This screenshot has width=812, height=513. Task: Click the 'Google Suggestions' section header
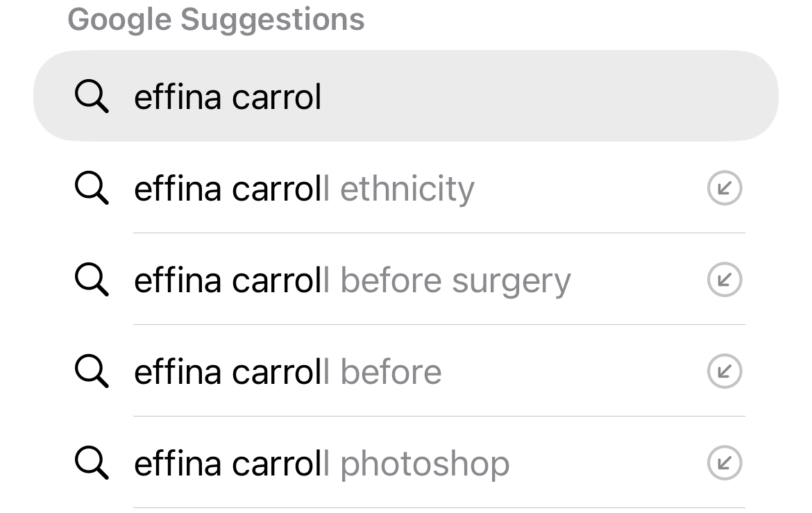pyautogui.click(x=216, y=19)
